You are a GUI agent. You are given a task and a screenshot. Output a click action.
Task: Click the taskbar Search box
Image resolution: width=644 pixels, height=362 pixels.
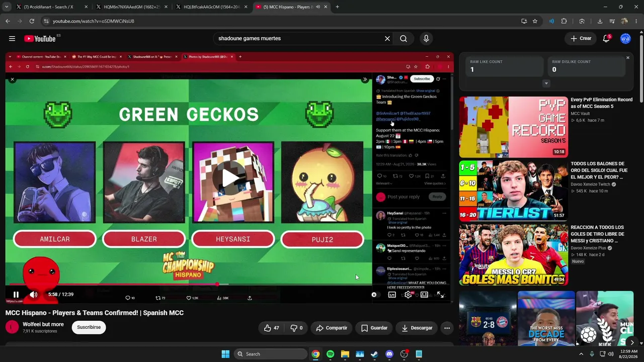pyautogui.click(x=271, y=354)
